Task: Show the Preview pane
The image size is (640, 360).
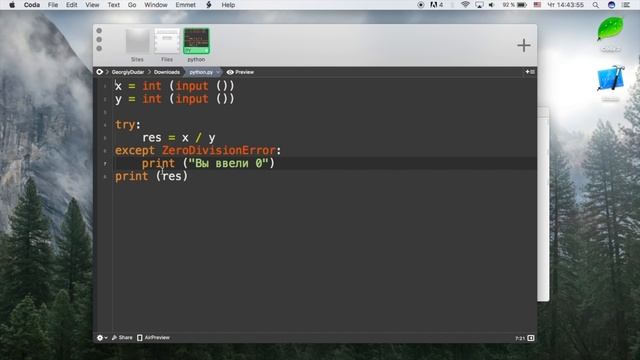Action: pyautogui.click(x=240, y=72)
